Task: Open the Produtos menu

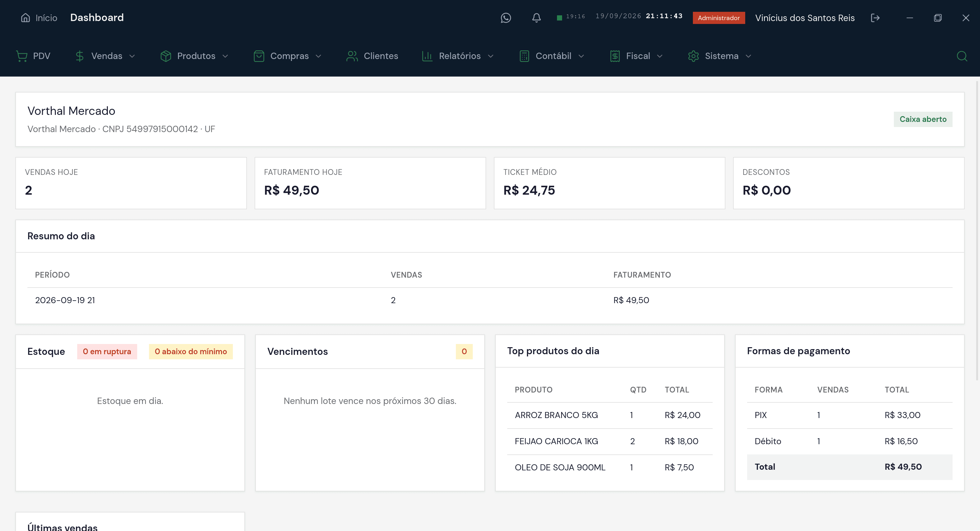Action: 194,56
